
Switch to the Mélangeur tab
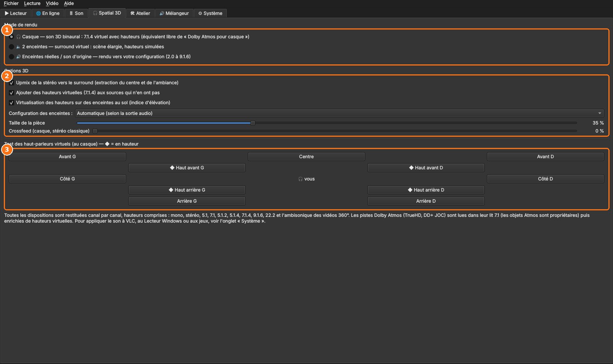pos(174,13)
